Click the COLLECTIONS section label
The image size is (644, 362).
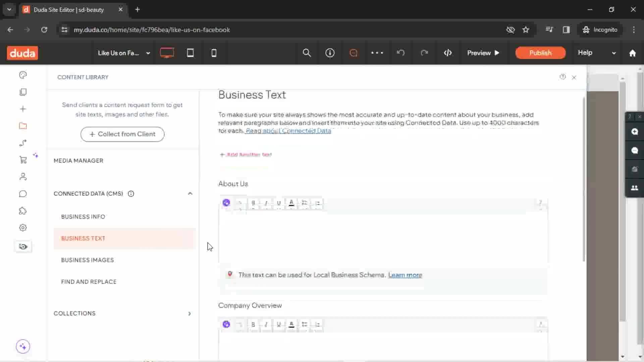click(74, 313)
